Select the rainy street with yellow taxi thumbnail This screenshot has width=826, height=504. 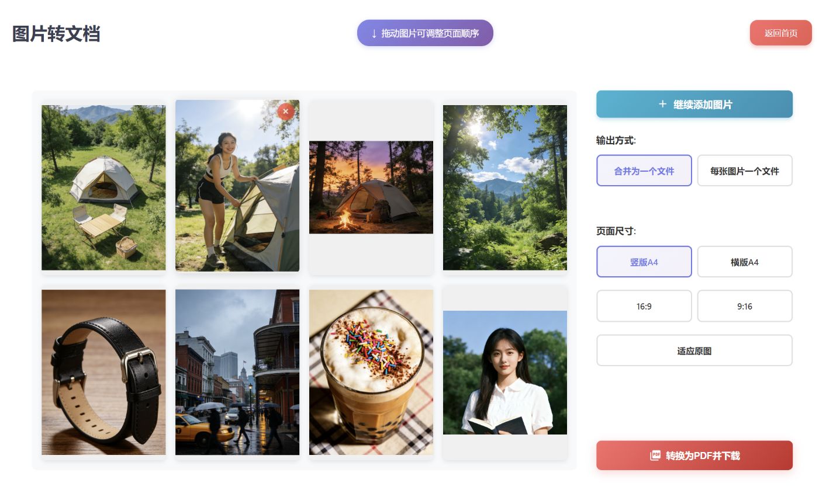pyautogui.click(x=237, y=372)
